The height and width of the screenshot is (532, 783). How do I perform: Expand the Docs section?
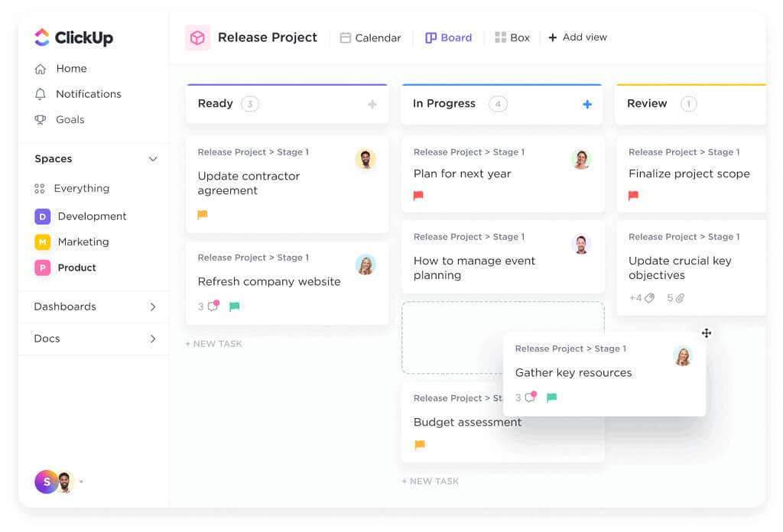tap(153, 339)
